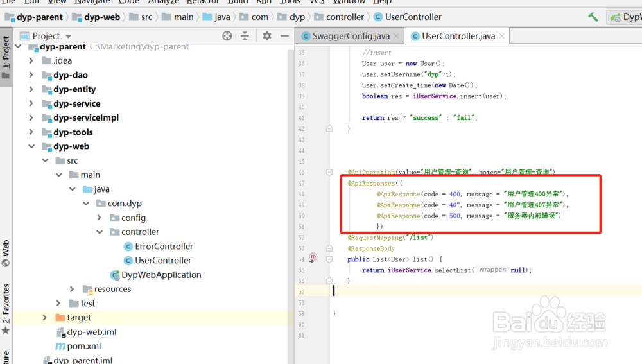Switch to SwaggerConfig.java tab
This screenshot has width=642, height=364.
click(x=351, y=36)
